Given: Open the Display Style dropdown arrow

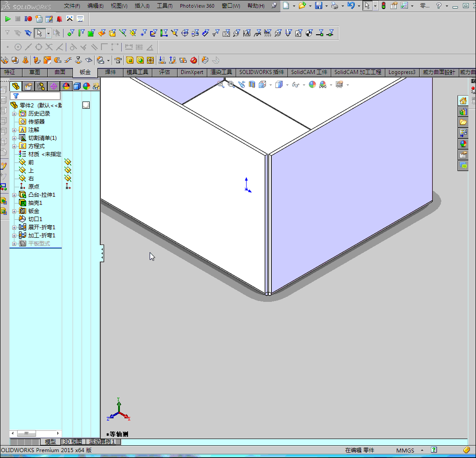Looking at the screenshot, I should coord(287,85).
